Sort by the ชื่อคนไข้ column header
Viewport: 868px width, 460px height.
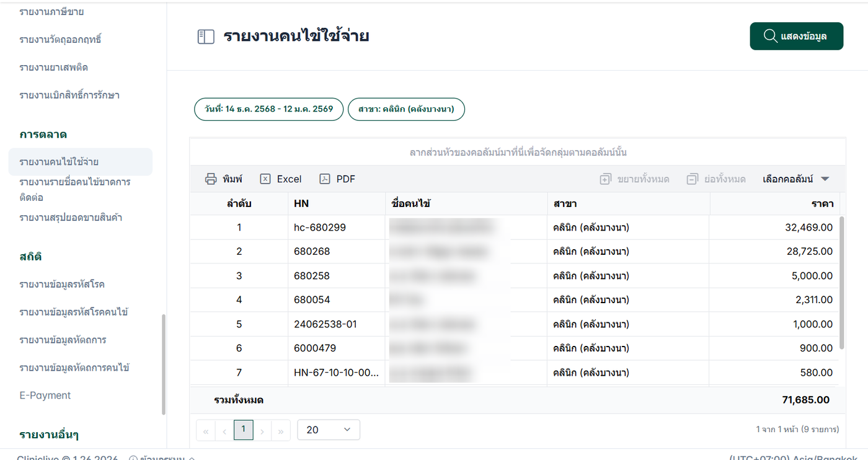[466, 203]
